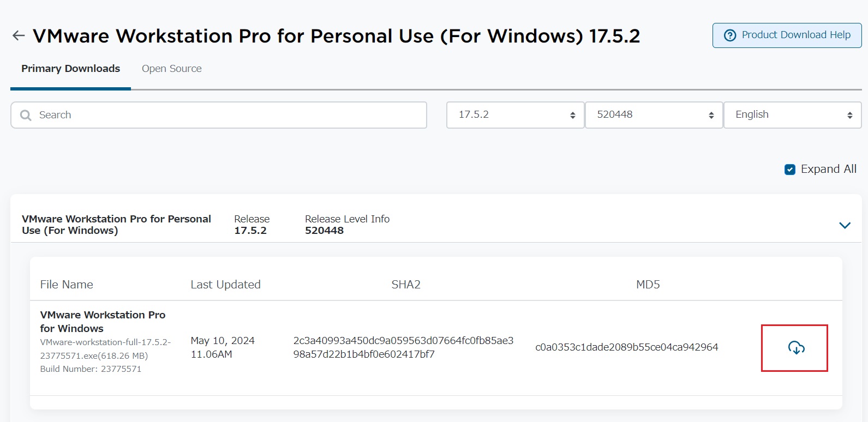This screenshot has height=422, width=868.
Task: Click the Product Download Help button
Action: coord(786,35)
